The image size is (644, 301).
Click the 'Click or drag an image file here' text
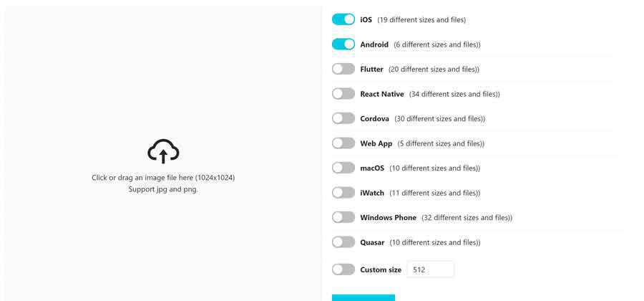(x=163, y=178)
